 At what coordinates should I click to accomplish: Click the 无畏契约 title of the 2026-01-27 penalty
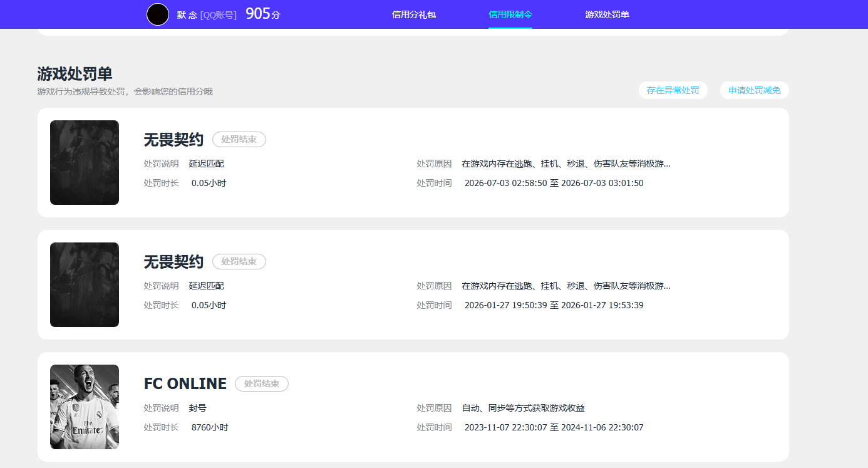click(173, 262)
